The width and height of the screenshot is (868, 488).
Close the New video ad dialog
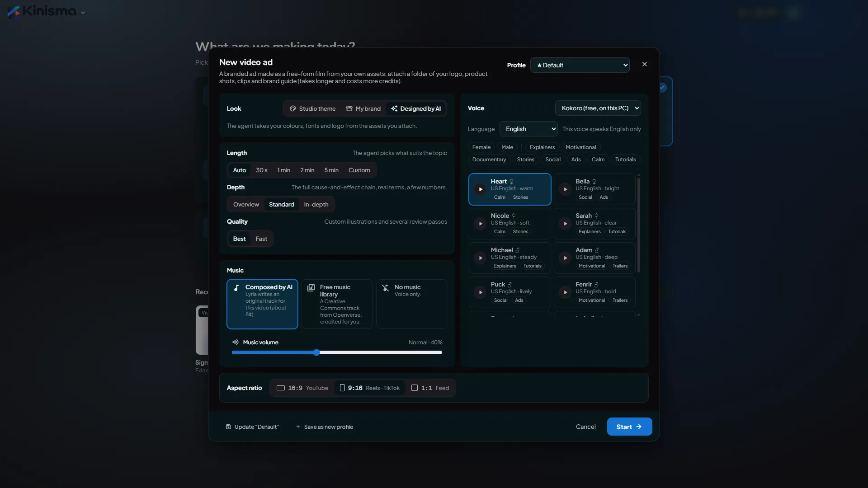[x=645, y=64]
